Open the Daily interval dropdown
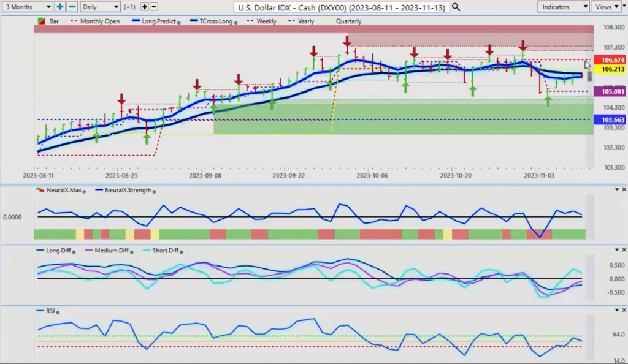The image size is (628, 364). point(100,7)
